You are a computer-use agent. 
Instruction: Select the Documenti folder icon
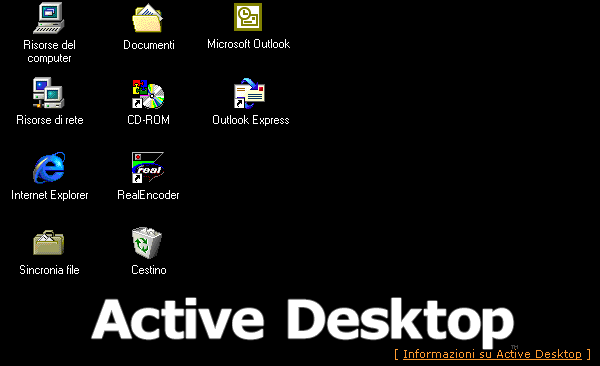(148, 18)
